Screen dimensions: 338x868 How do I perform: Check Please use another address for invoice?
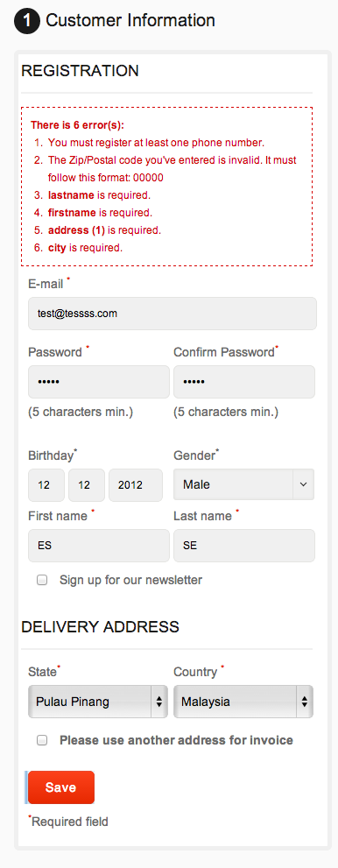point(42,740)
